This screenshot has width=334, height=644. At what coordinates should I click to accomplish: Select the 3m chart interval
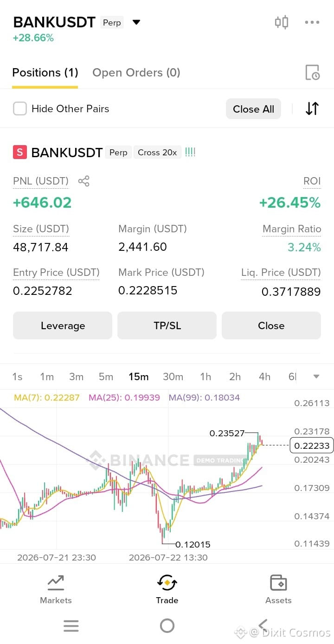[76, 376]
